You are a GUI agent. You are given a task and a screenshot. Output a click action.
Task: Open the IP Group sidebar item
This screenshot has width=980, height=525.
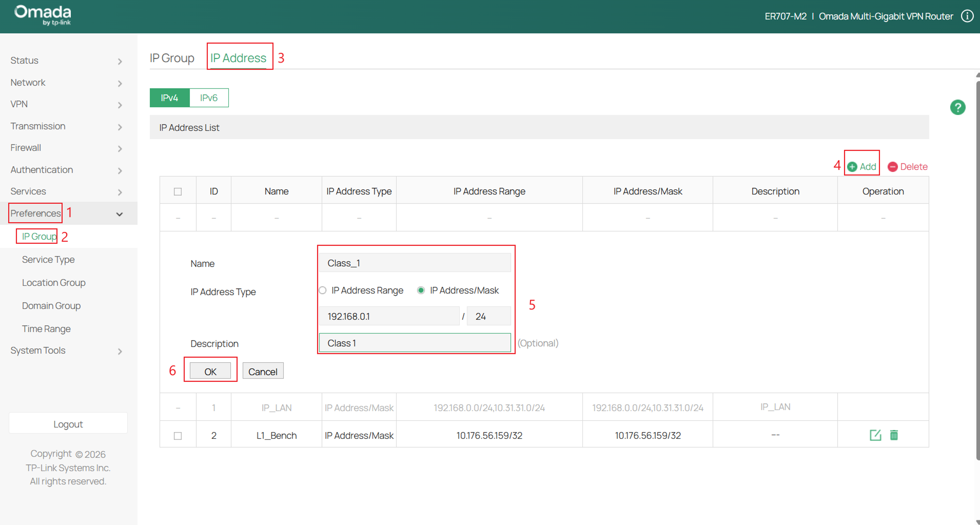click(x=39, y=236)
